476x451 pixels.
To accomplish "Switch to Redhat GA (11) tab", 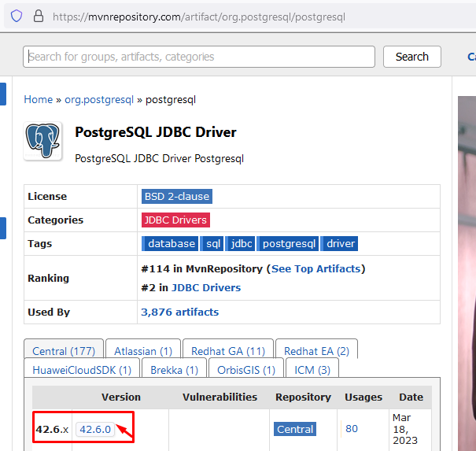I will tap(228, 351).
